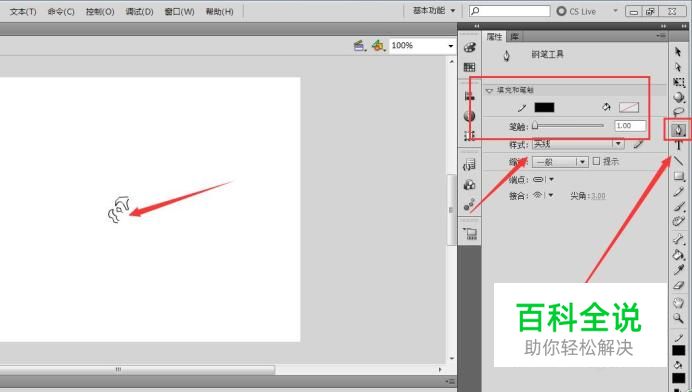Open the Color panel palette icon
Screen dimensions: 692x392
[x=470, y=47]
